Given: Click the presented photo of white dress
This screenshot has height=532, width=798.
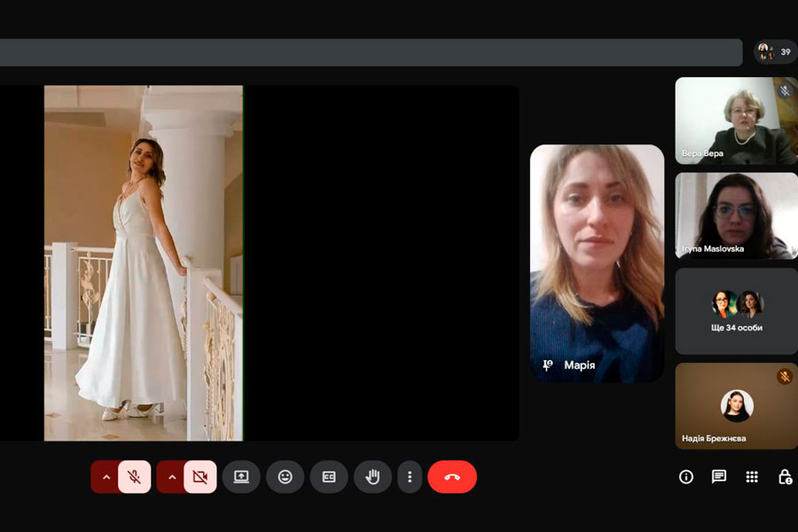Looking at the screenshot, I should 144,263.
